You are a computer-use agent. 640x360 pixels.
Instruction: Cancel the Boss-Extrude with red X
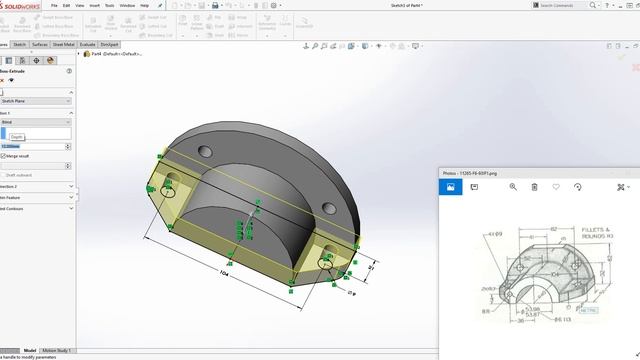(2, 80)
